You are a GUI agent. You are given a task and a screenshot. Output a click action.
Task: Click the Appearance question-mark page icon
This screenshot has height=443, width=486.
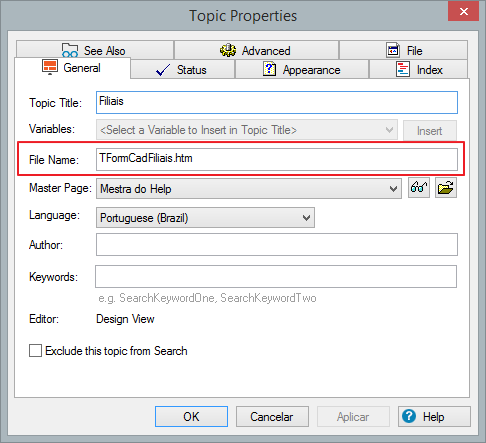(x=269, y=69)
